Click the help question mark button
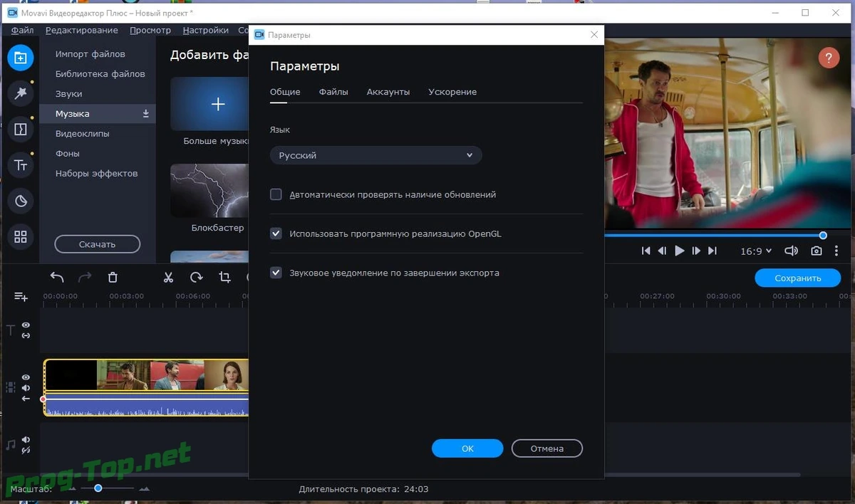855x504 pixels. tap(829, 58)
